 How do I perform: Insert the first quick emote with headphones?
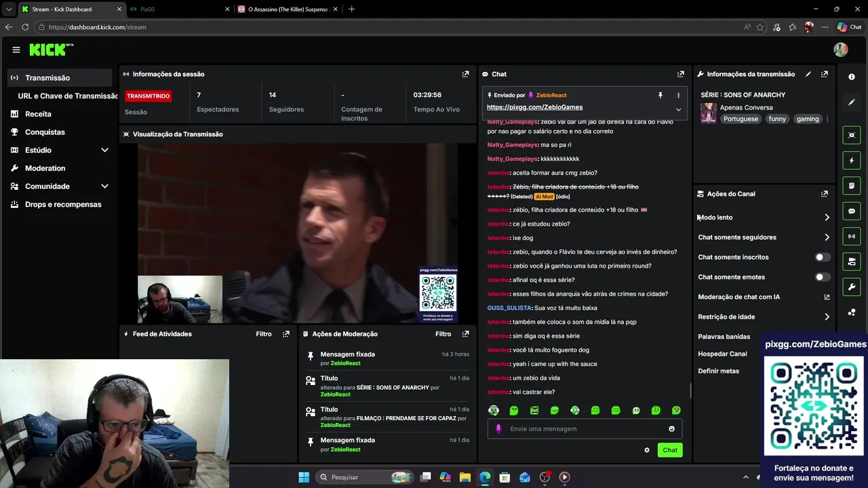(494, 410)
